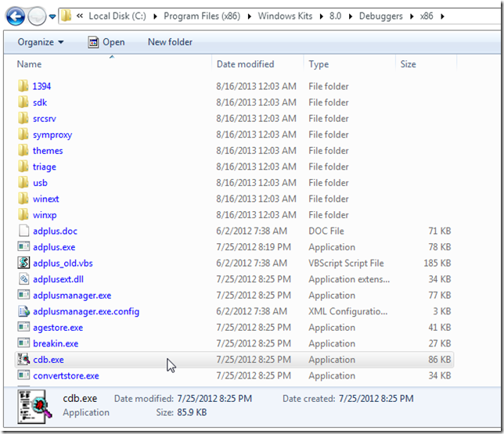
Task: Select Local Disk (C:) breadcrumb
Action: click(117, 16)
